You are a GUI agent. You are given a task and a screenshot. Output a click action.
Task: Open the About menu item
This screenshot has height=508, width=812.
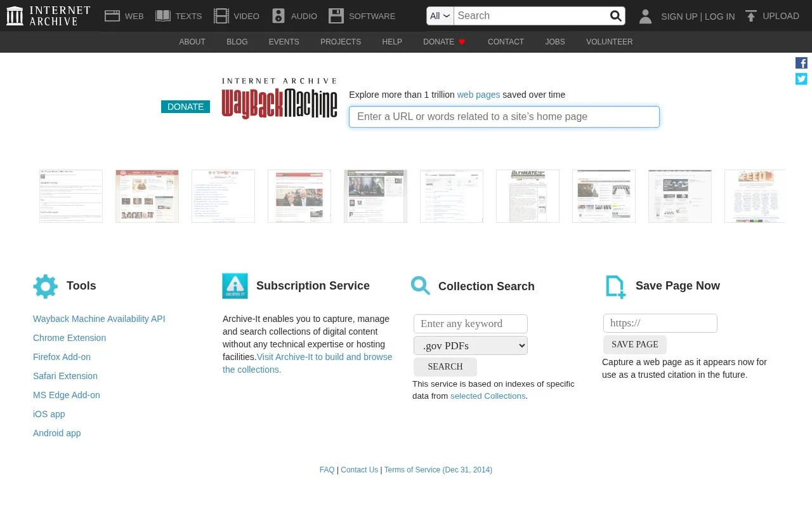tap(192, 42)
